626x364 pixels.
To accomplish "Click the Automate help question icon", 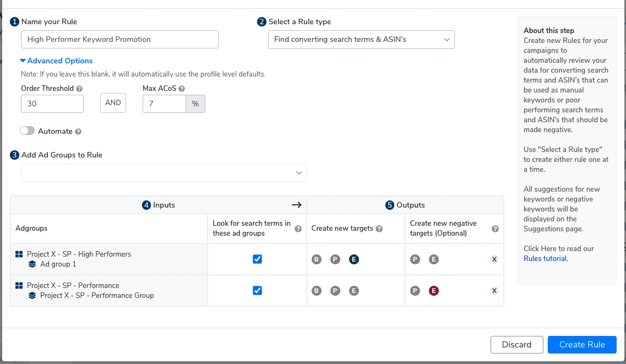I will tap(78, 132).
